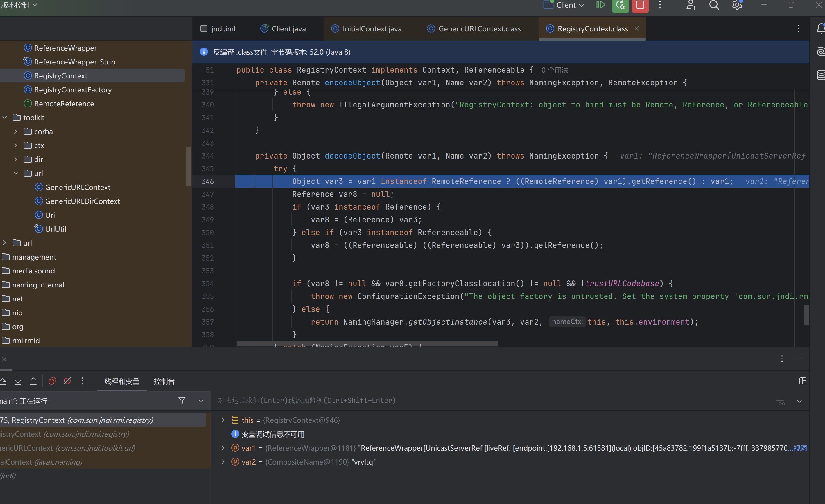Click the Step Out arrow icon
Viewport: 825px width, 504px height.
[x=33, y=381]
